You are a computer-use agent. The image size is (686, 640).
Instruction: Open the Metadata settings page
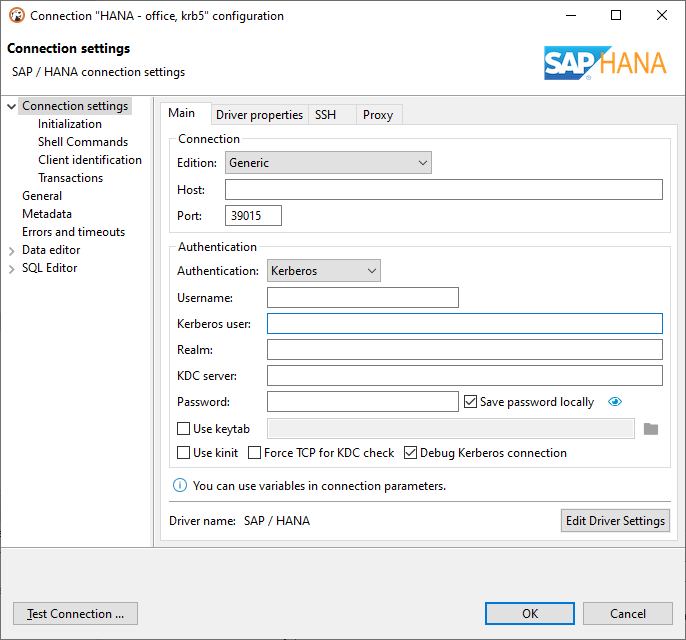47,214
